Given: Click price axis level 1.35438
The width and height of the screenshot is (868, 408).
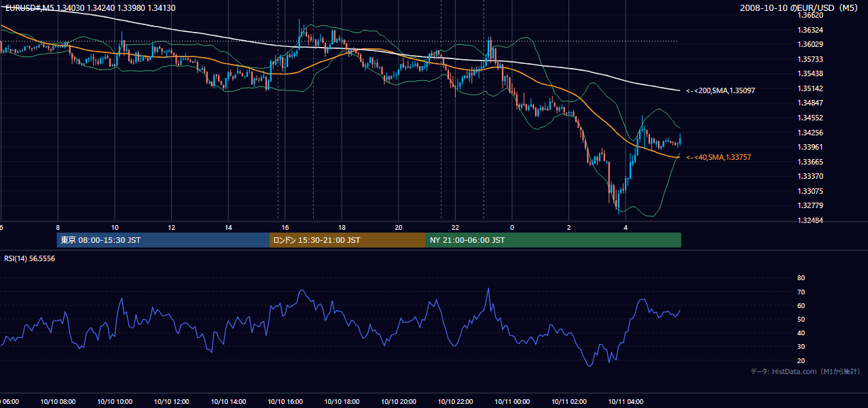Looking at the screenshot, I should tap(811, 73).
